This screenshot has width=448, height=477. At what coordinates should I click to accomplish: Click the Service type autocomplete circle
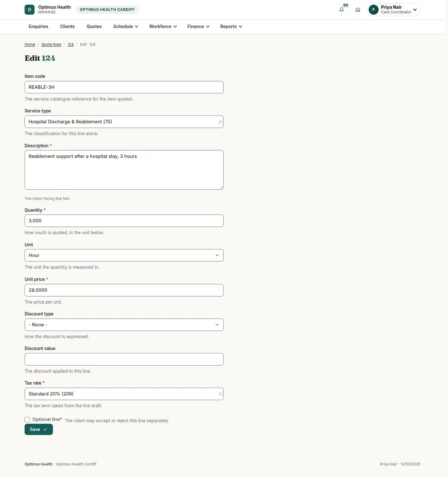pos(221,122)
